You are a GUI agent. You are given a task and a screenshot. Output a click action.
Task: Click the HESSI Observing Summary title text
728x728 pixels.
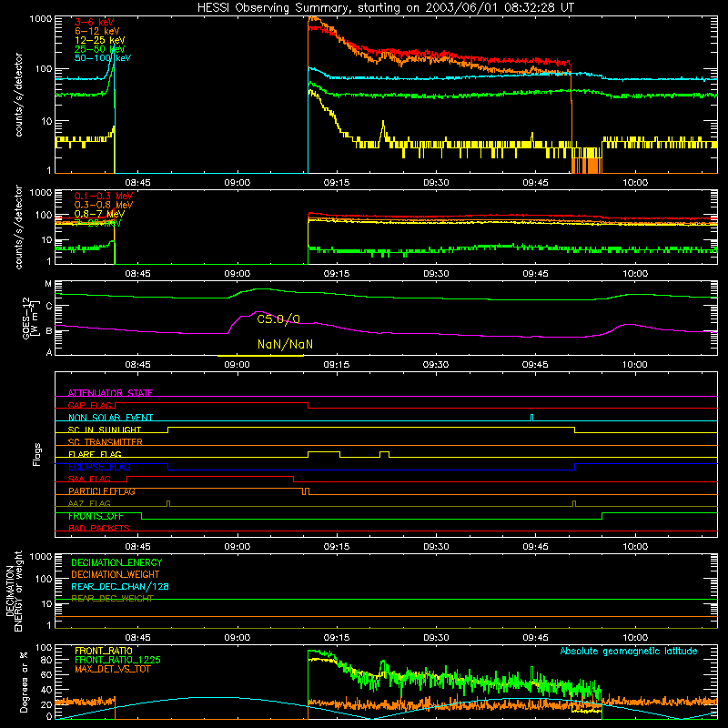[x=386, y=8]
